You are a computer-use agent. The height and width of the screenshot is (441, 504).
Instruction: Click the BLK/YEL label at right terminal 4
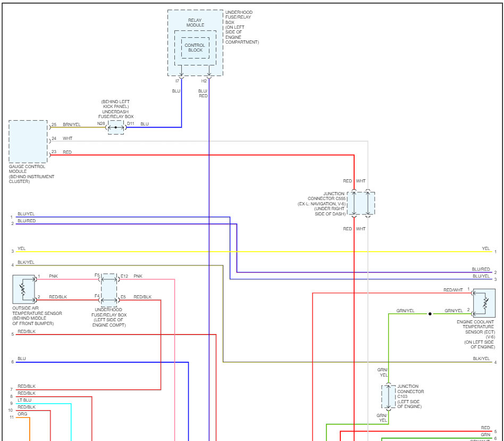coord(481,359)
